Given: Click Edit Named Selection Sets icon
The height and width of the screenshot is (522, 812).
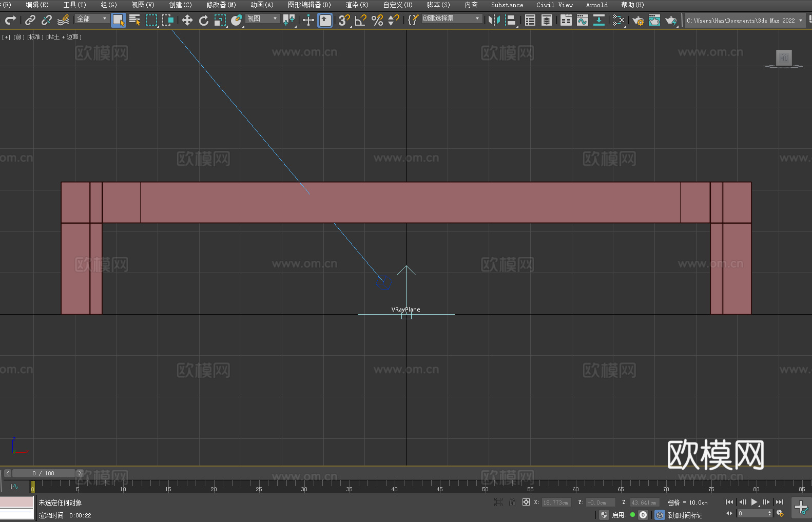Looking at the screenshot, I should pyautogui.click(x=413, y=20).
